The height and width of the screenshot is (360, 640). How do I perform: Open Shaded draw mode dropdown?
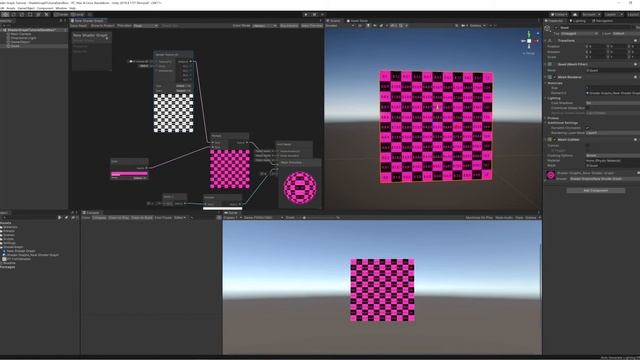[340, 26]
